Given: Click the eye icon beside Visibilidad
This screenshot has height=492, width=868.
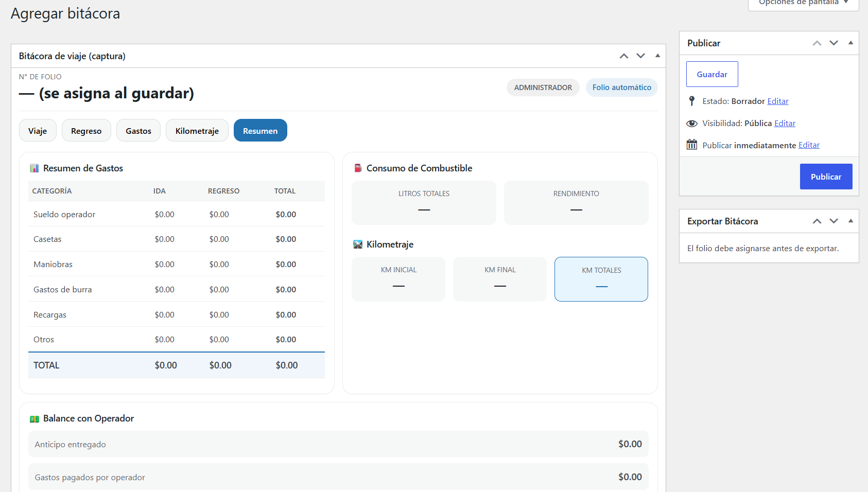Looking at the screenshot, I should coord(692,124).
